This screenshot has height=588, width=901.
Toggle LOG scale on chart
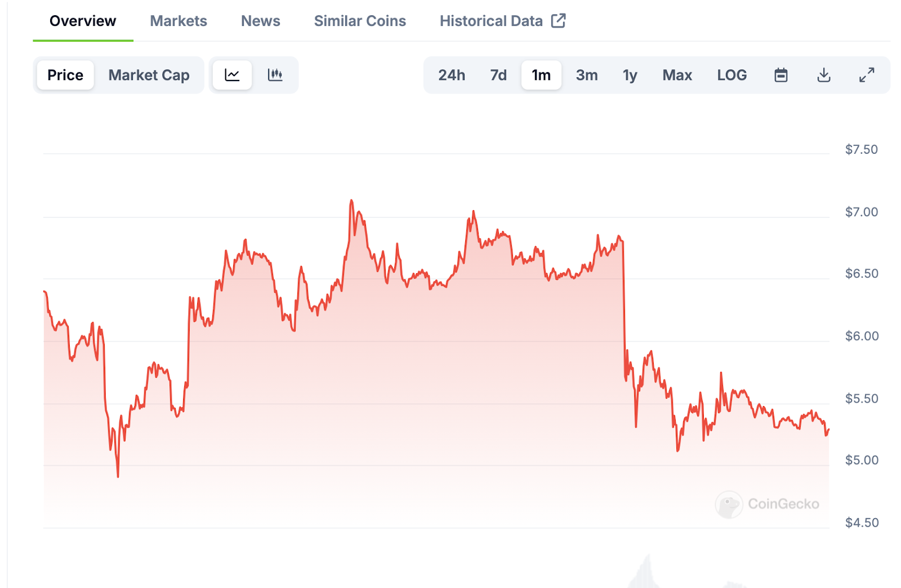(x=731, y=75)
